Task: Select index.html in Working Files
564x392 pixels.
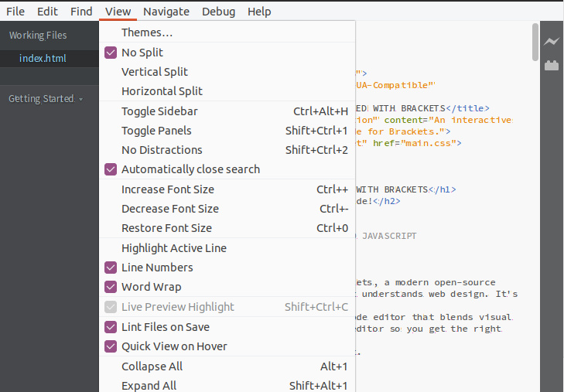Action: 43,58
